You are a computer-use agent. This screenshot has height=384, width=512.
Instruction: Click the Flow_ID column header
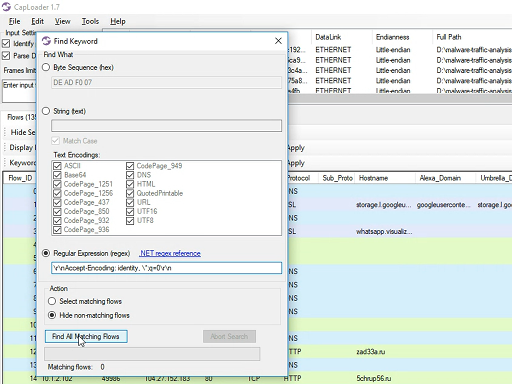click(20, 178)
